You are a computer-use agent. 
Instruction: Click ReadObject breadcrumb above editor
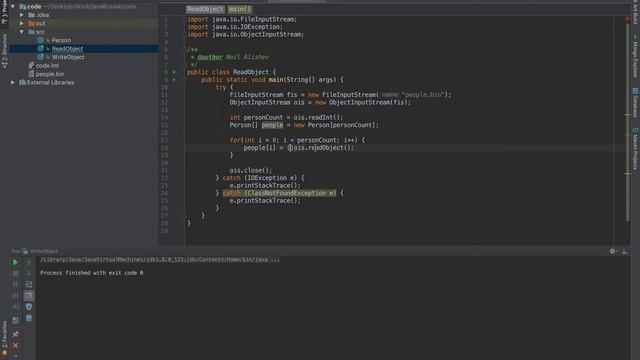[x=205, y=9]
